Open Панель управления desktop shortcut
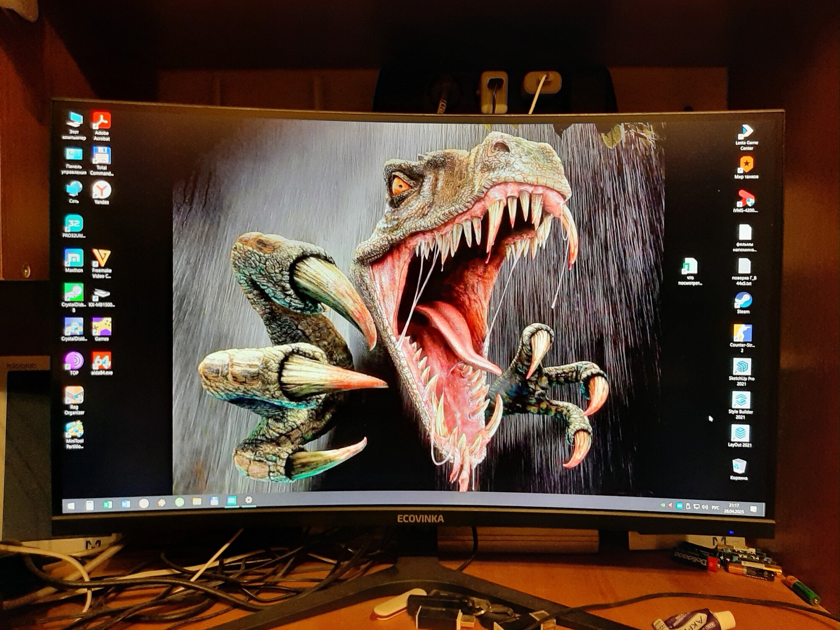The width and height of the screenshot is (840, 630). pos(74,160)
